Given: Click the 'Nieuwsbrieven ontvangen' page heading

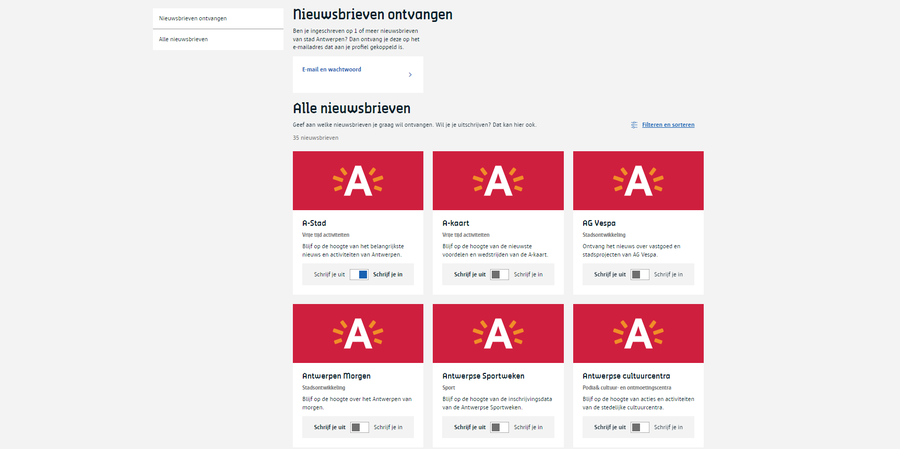Looking at the screenshot, I should point(373,14).
